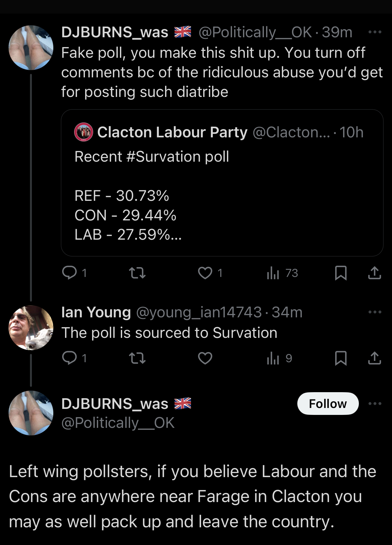Viewport: 392px width, 545px height.
Task: Retweet Ian Young's Survation reply
Action: pyautogui.click(x=137, y=358)
